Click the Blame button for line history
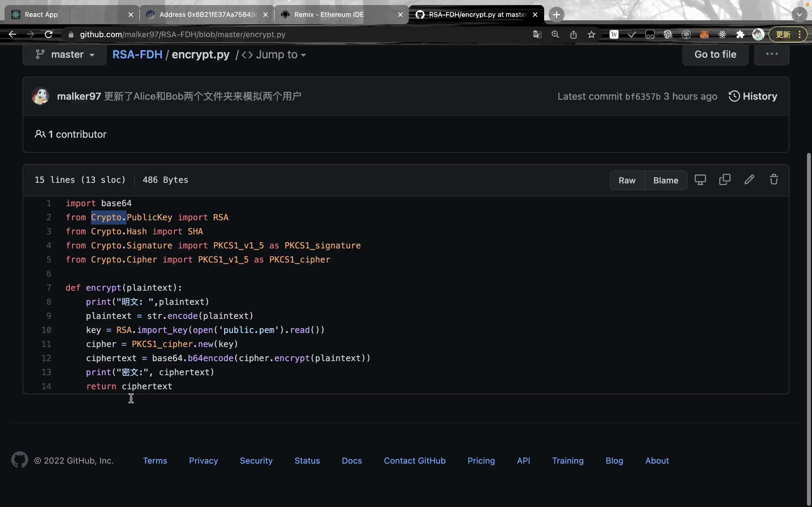The image size is (812, 507). (666, 180)
